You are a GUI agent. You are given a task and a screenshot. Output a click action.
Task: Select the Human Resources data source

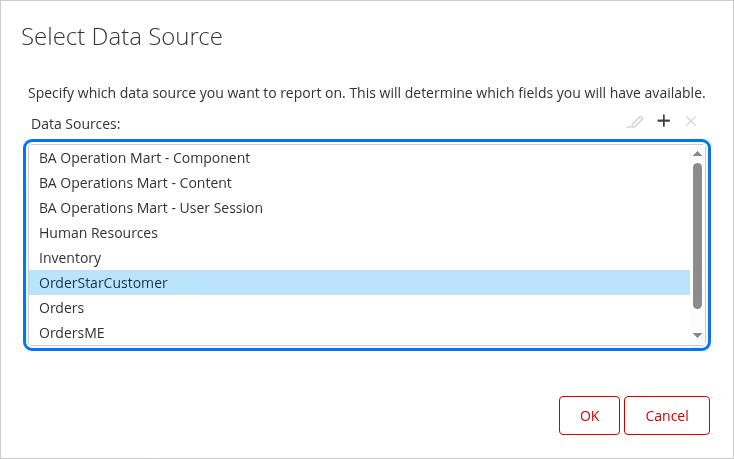click(98, 233)
